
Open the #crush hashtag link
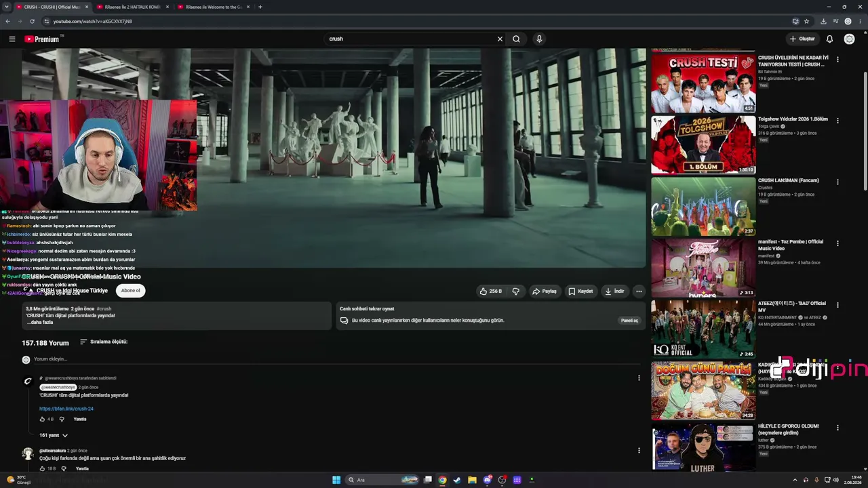104,309
